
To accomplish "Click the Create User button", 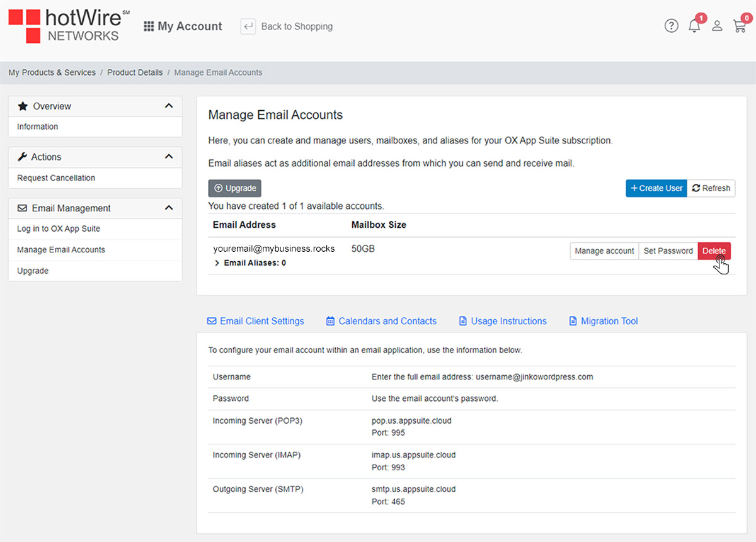I will (656, 188).
